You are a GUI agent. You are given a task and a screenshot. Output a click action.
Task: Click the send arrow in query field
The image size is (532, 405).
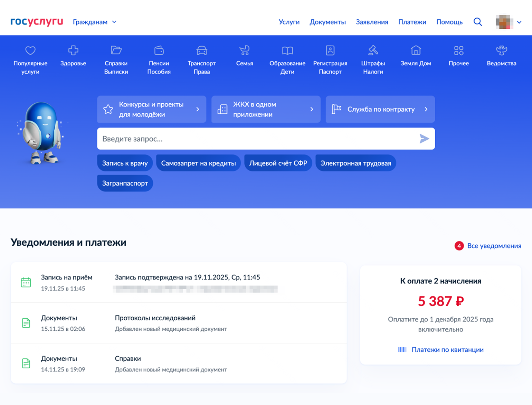424,139
